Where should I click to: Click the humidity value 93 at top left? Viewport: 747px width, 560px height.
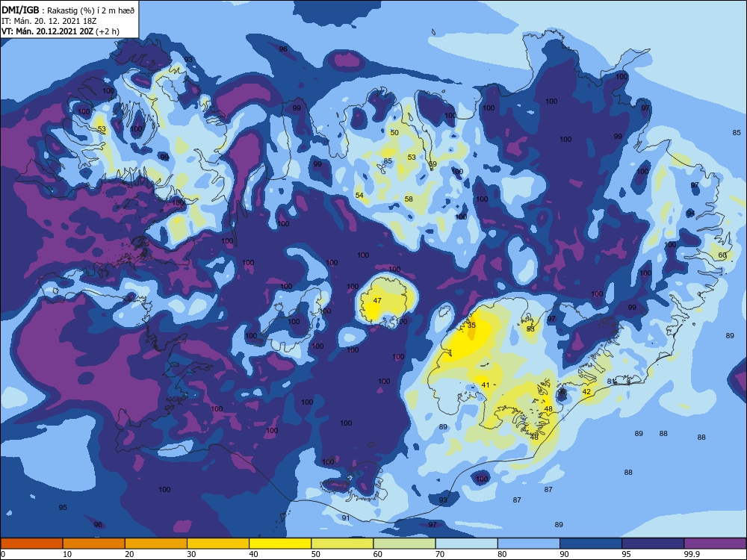tap(189, 60)
